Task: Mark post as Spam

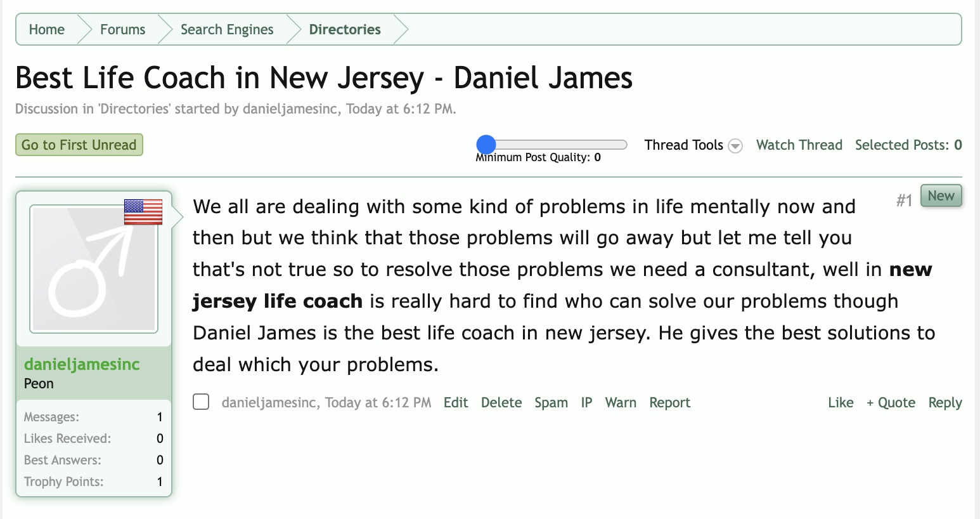Action: [x=551, y=403]
